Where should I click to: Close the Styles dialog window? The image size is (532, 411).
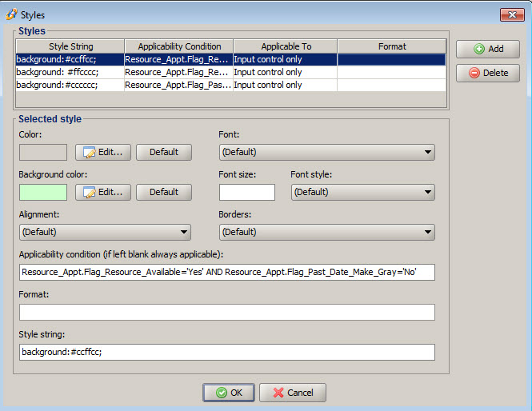click(512, 15)
